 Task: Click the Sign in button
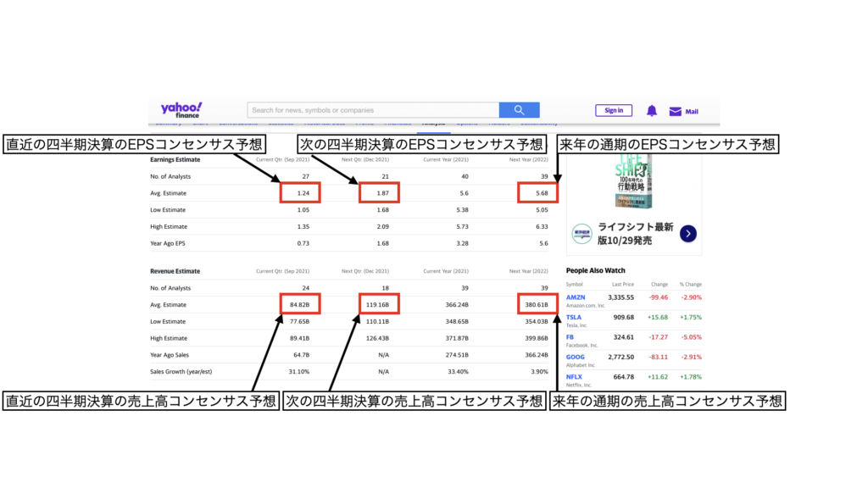click(614, 110)
